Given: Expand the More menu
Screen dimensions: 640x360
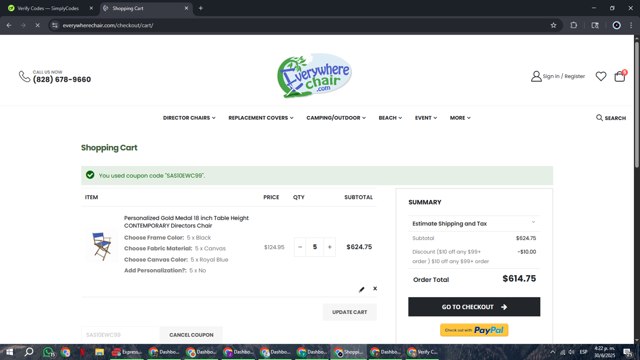Looking at the screenshot, I should click(460, 118).
